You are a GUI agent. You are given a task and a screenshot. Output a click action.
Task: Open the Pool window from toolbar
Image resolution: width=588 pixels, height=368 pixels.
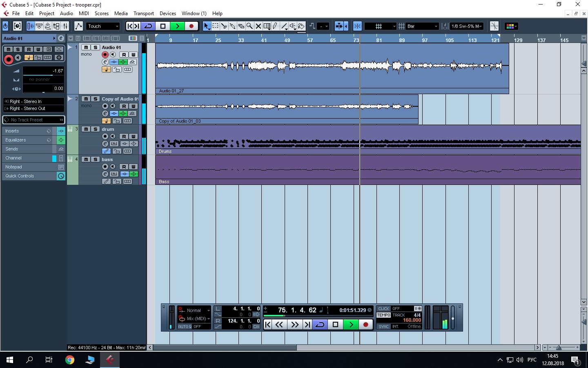click(56, 26)
